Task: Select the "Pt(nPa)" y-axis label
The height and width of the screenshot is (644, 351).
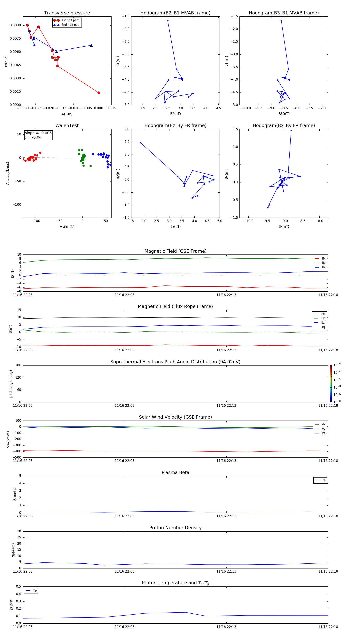Action: point(6,61)
